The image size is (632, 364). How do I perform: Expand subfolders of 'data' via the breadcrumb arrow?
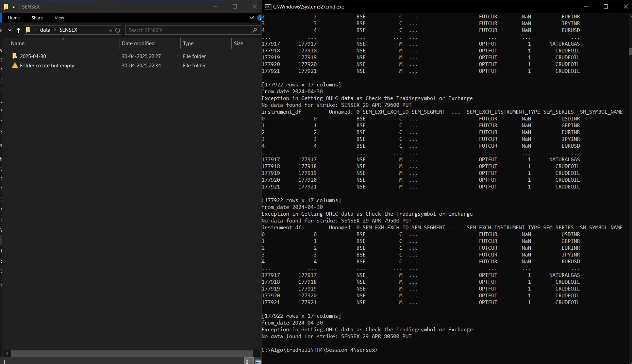[55, 30]
